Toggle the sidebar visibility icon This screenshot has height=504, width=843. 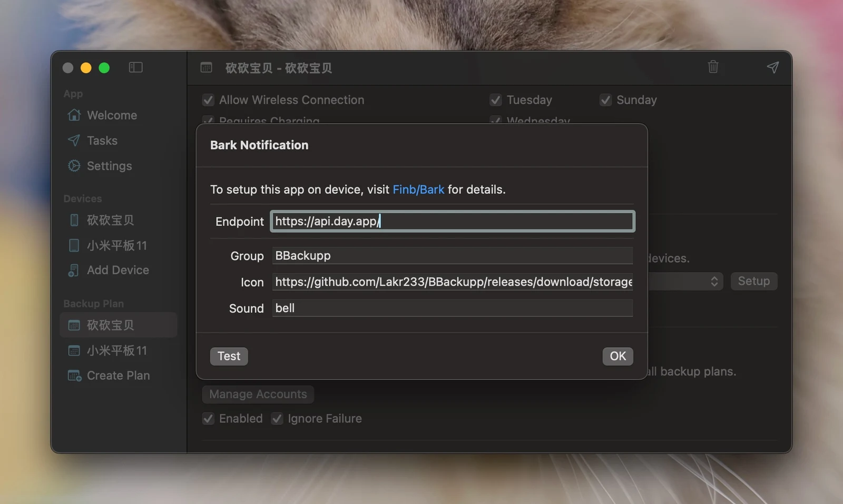135,67
